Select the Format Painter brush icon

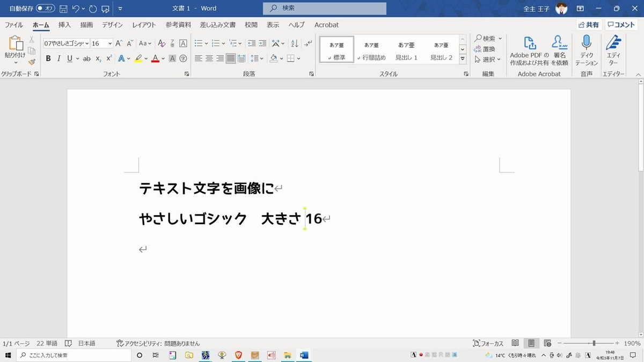31,61
